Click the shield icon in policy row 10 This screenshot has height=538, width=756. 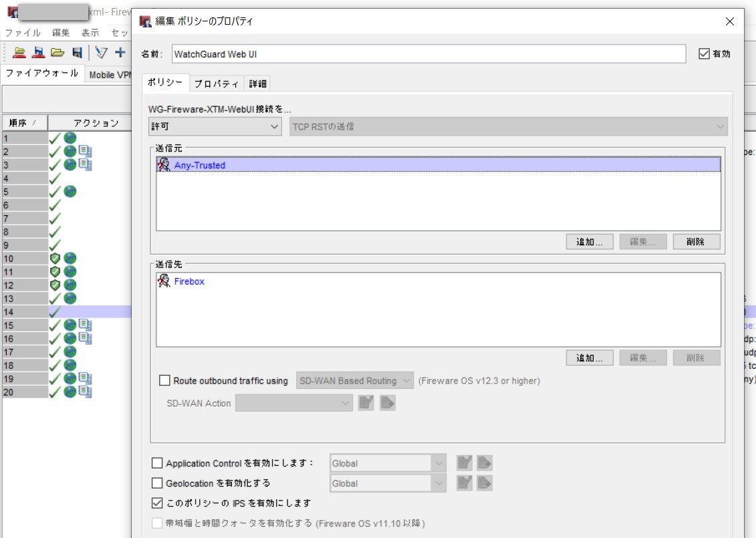(55, 259)
